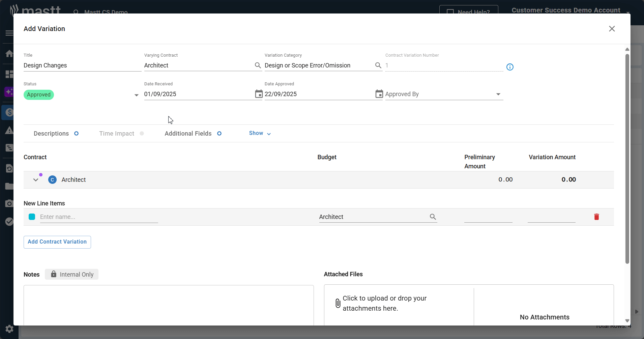This screenshot has width=644, height=339.
Task: Collapse the Architect contract row
Action: (x=36, y=180)
